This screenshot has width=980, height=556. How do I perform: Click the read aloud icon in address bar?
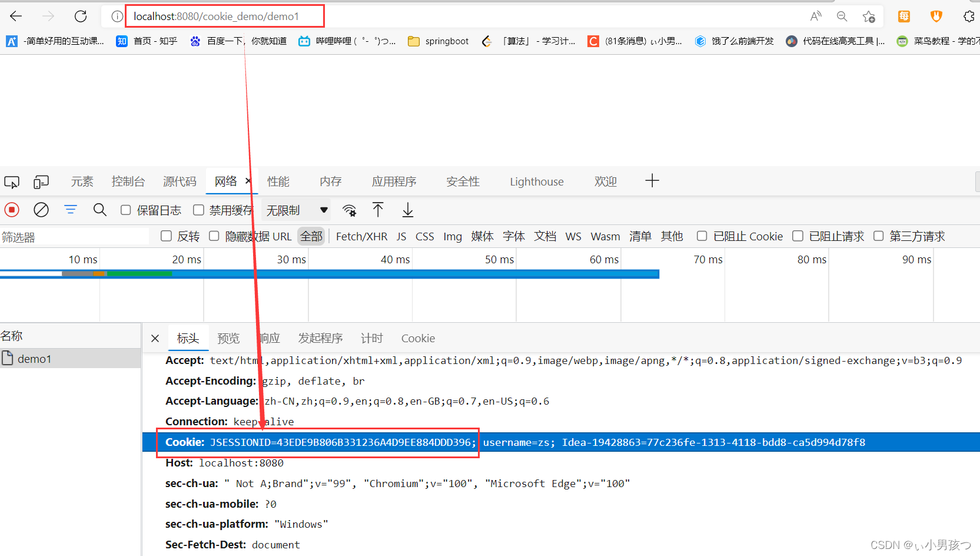815,16
